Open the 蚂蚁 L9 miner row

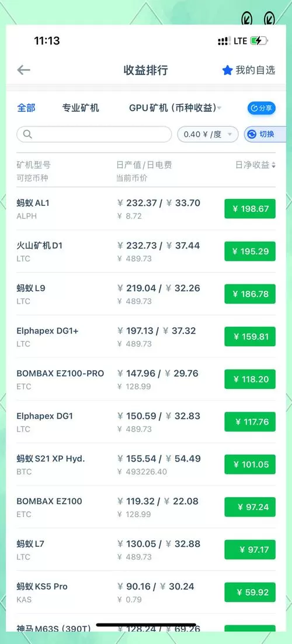click(x=146, y=294)
